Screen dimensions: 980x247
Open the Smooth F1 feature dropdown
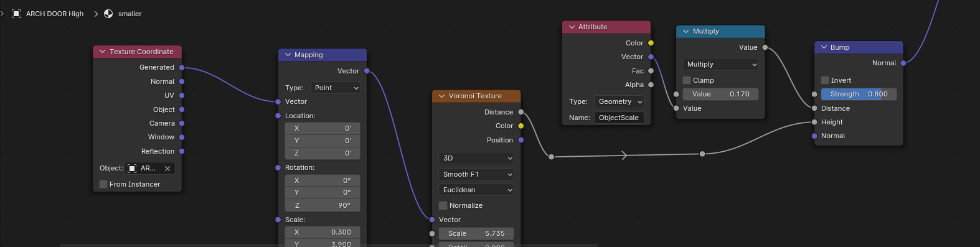(476, 174)
